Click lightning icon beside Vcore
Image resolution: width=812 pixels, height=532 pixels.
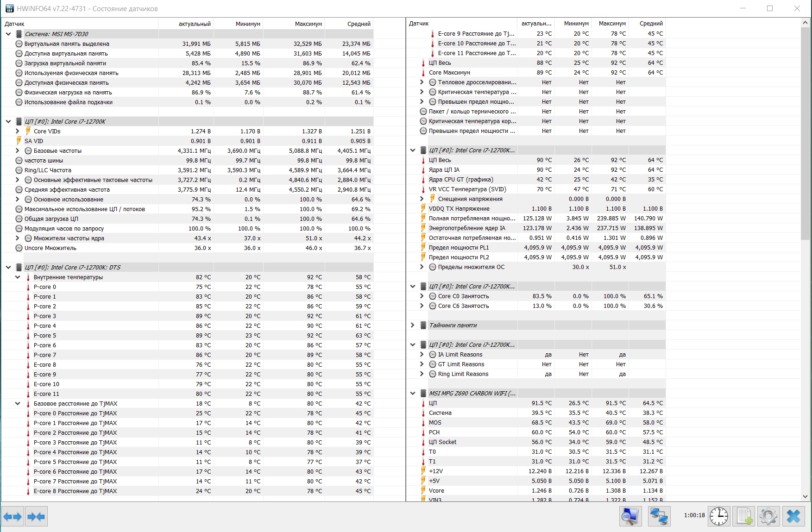coord(423,490)
